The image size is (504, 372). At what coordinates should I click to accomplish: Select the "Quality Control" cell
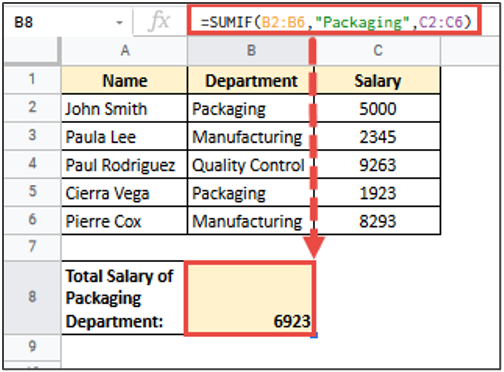coord(251,164)
